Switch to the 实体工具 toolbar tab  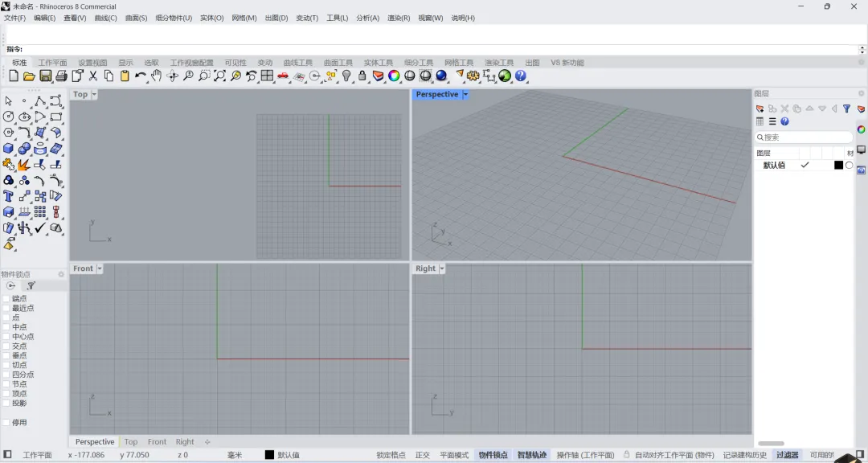[x=379, y=63]
